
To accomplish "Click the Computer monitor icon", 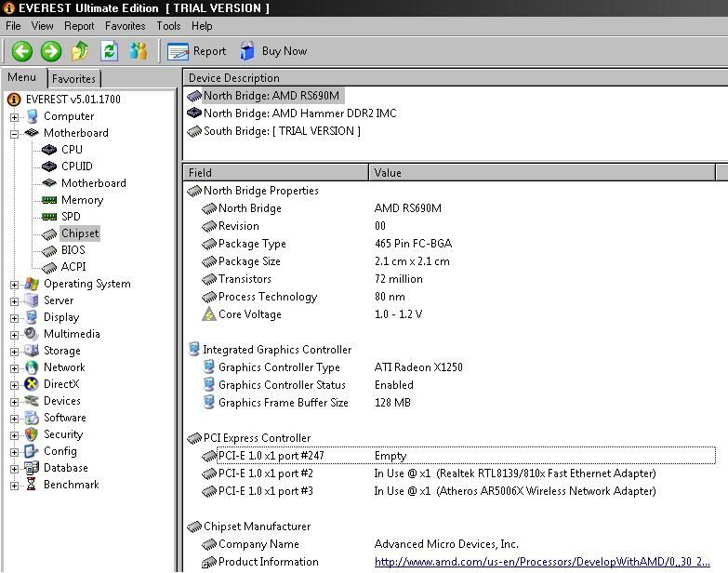I will [x=32, y=116].
